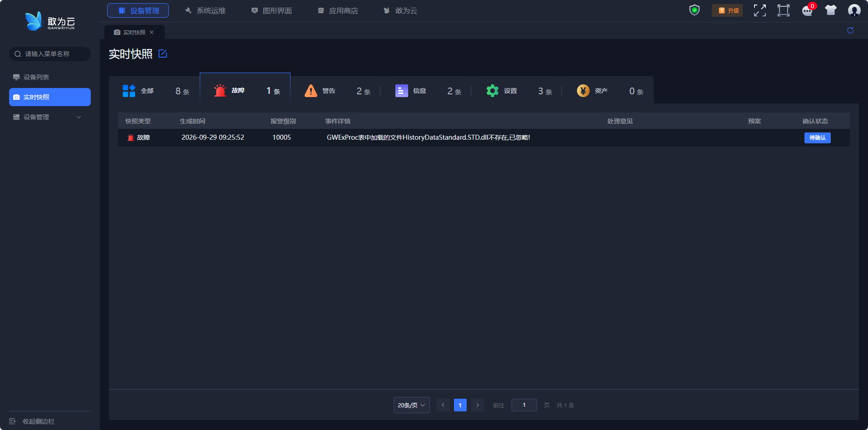Click the screen frame capture icon

[784, 10]
